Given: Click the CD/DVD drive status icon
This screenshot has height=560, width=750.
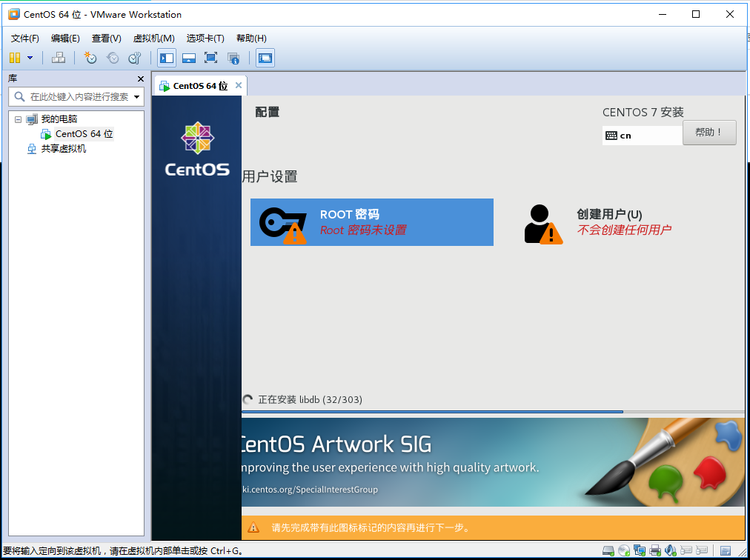Looking at the screenshot, I should [x=624, y=551].
